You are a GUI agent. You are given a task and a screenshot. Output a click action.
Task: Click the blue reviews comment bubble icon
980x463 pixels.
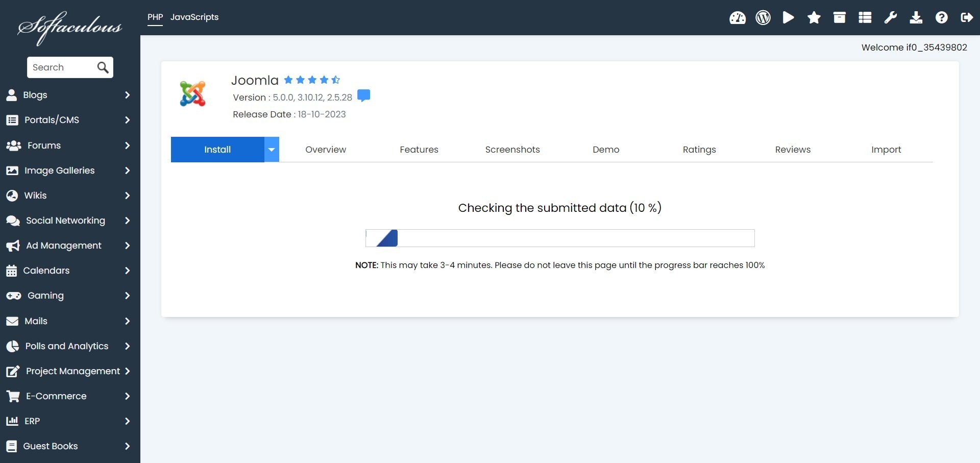click(x=363, y=96)
